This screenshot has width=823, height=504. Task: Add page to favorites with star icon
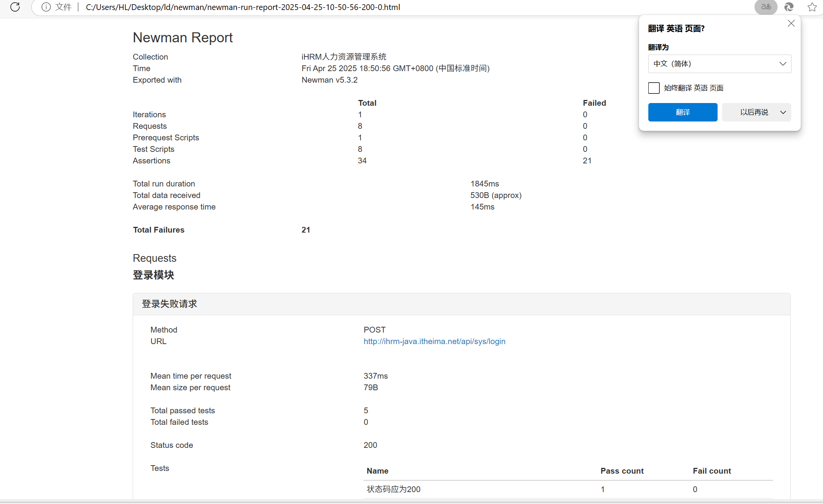[x=812, y=7]
